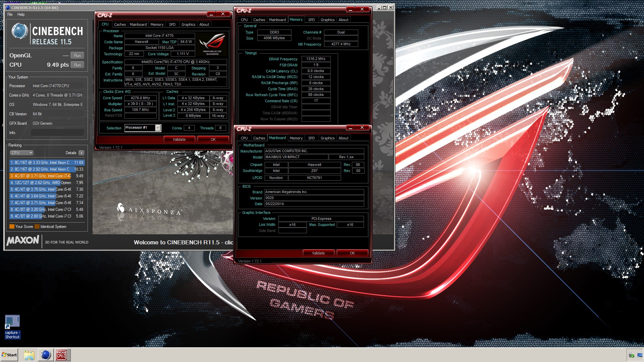Select Caches tab in the Mainboard CPU-Z window

(x=259, y=138)
